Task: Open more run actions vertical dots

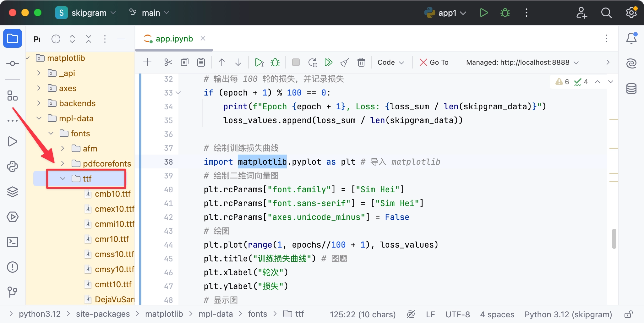Action: [x=527, y=13]
